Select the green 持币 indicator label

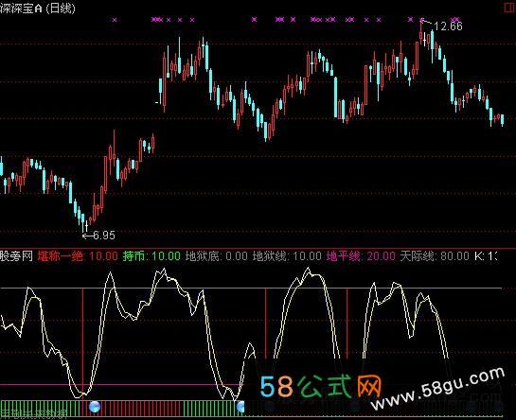tap(151, 256)
